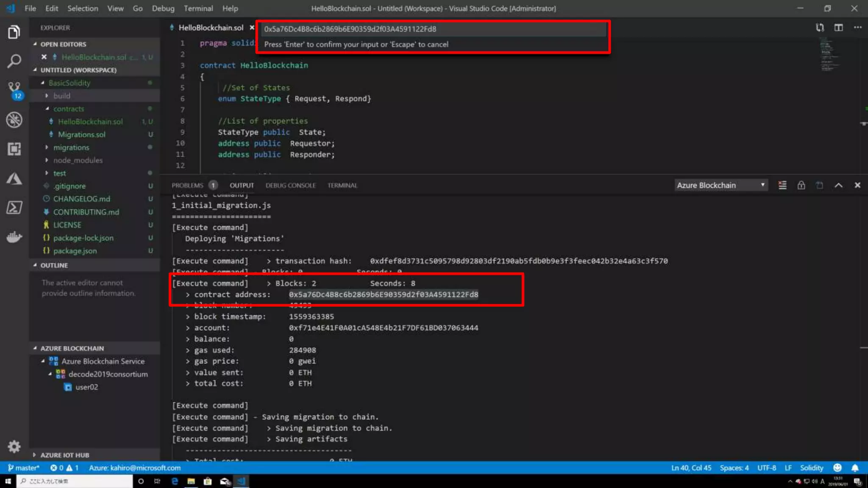This screenshot has width=868, height=488.
Task: Open the Search view in activity bar
Action: 14,61
